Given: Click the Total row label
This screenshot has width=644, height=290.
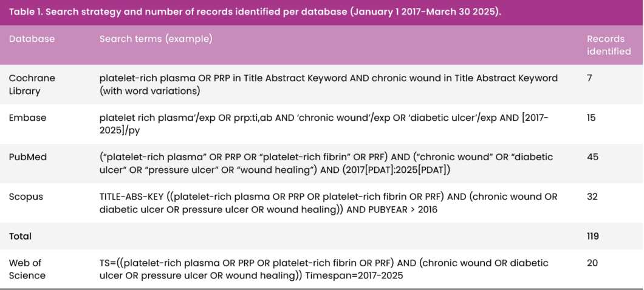Looking at the screenshot, I should tap(20, 236).
